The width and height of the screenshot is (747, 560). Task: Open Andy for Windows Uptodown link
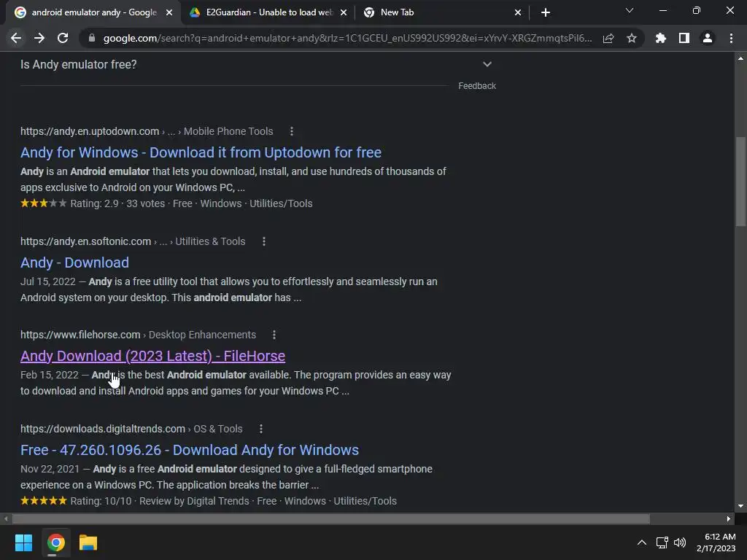click(x=201, y=152)
